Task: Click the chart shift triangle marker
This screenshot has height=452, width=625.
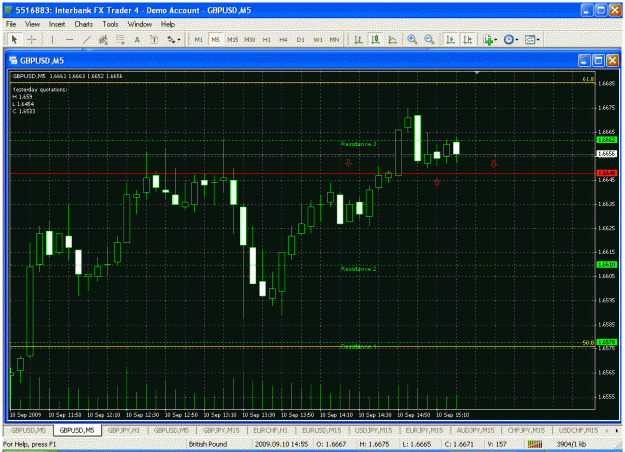Action: [476, 73]
